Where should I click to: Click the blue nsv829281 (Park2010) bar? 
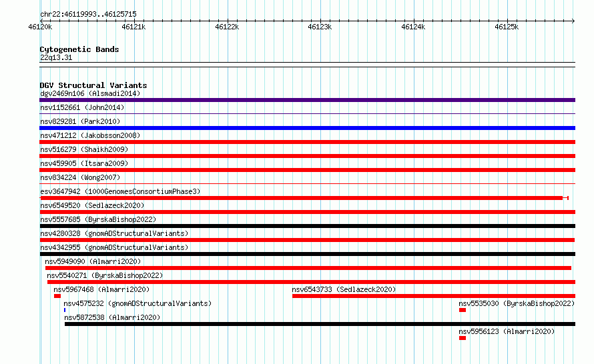(307, 128)
